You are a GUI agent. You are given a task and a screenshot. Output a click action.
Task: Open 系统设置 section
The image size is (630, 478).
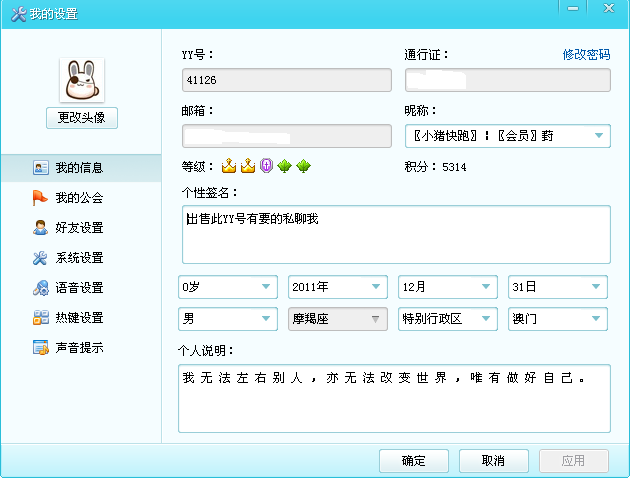click(x=81, y=257)
